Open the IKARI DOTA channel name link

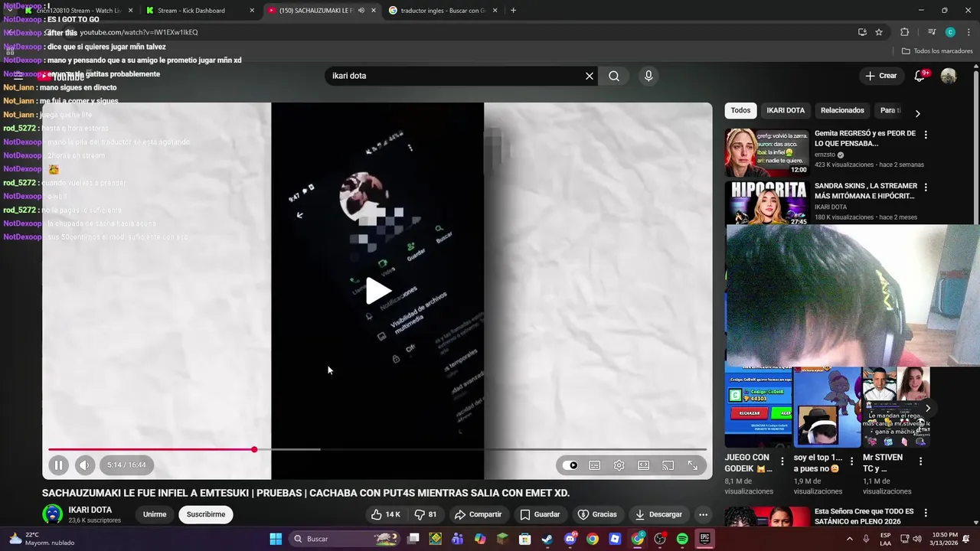click(x=90, y=510)
